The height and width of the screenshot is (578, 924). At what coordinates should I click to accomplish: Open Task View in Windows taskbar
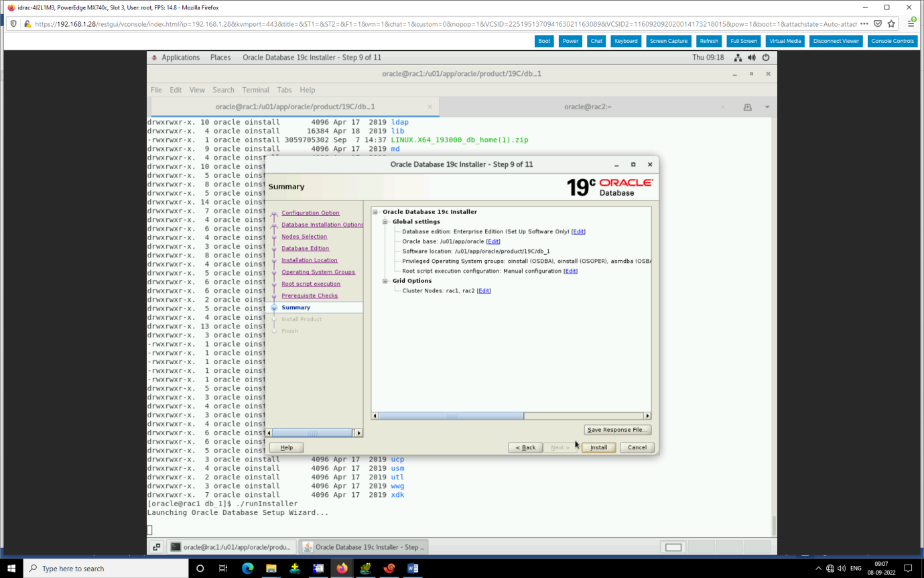[x=223, y=568]
